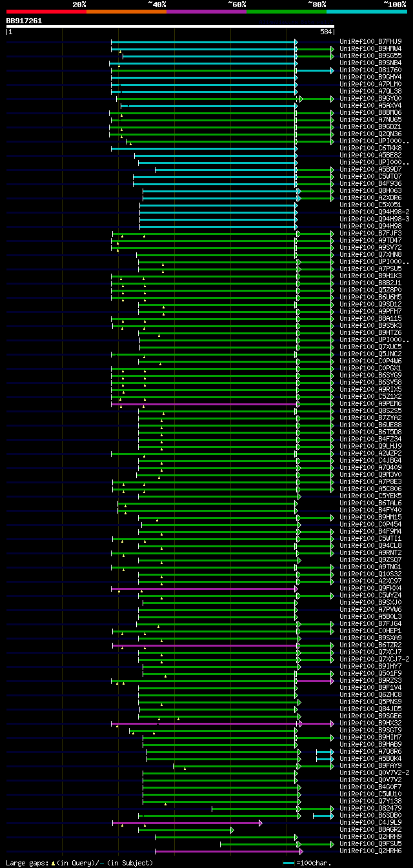
Task: Select the query name BB917261
Action: pyautogui.click(x=25, y=21)
